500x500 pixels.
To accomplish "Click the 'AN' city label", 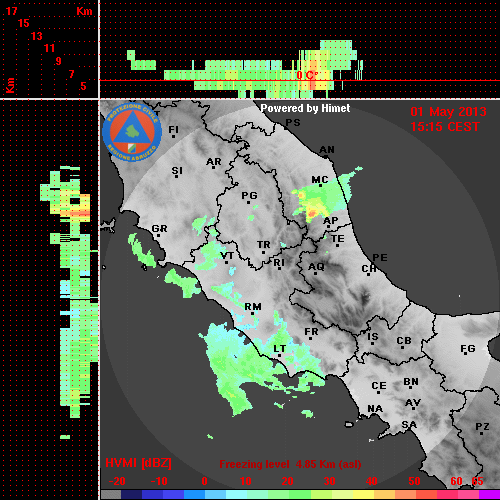I will click(327, 150).
